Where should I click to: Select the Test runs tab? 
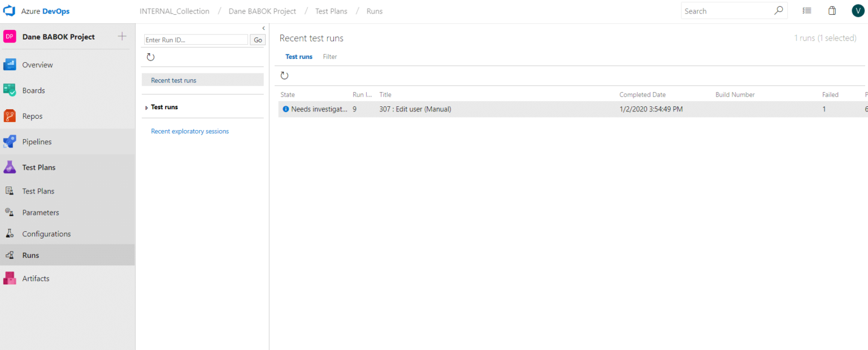point(298,57)
